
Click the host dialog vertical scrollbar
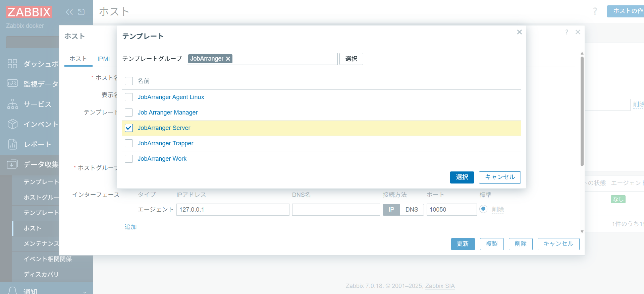pos(582,111)
